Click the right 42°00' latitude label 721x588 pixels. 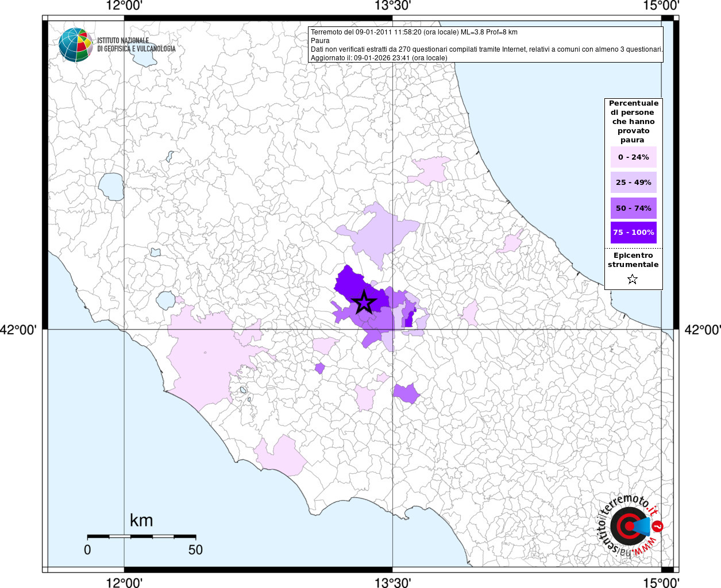(x=703, y=330)
